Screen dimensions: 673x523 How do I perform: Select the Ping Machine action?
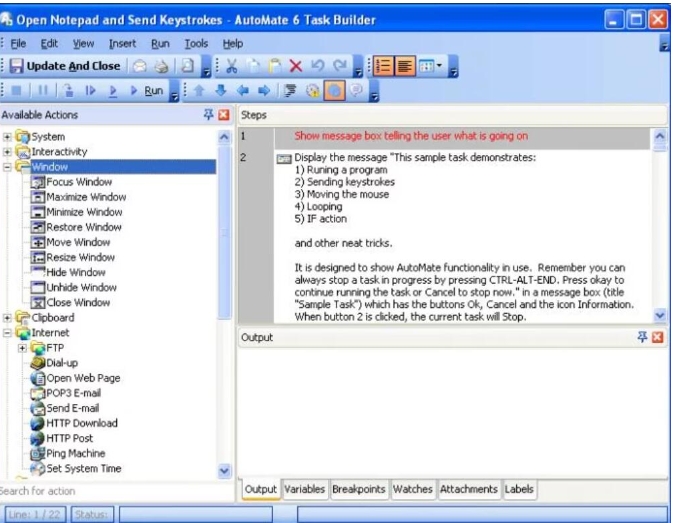68,453
